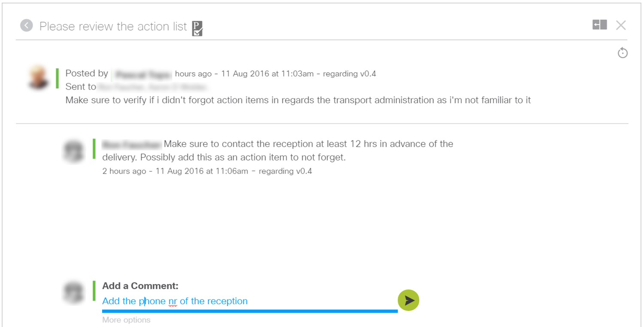
Task: Click the action list checkmark document icon
Action: coord(197,28)
